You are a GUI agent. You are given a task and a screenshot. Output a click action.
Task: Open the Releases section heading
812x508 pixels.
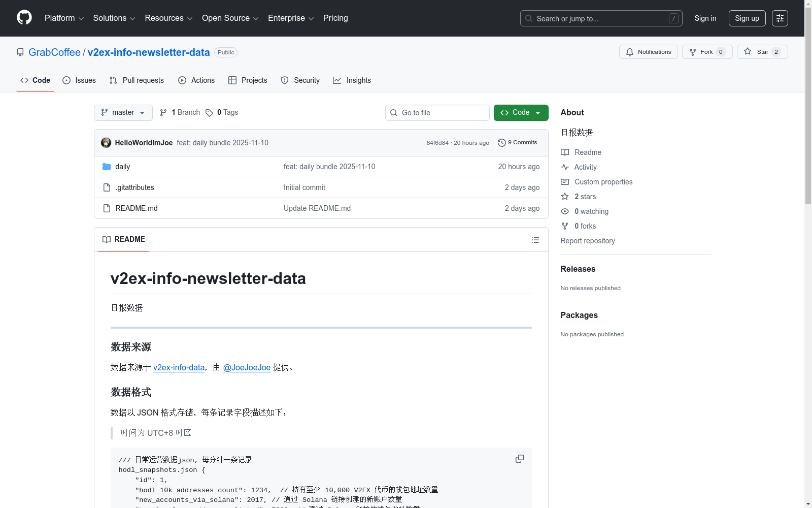578,269
